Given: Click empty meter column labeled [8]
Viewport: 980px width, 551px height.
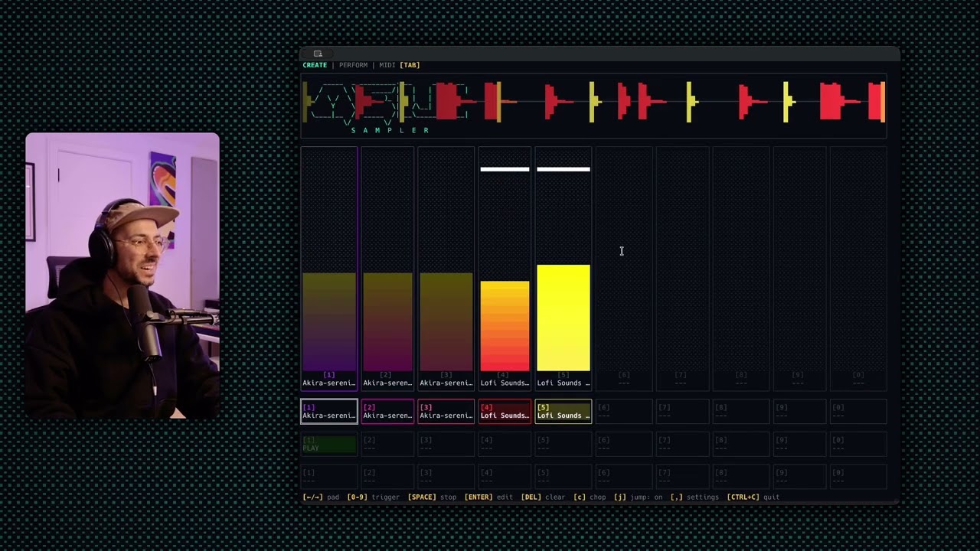Looking at the screenshot, I should pyautogui.click(x=741, y=268).
